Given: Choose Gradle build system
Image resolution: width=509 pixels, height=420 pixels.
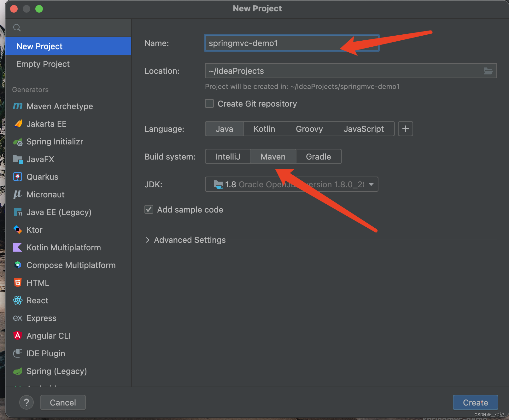Looking at the screenshot, I should 319,157.
